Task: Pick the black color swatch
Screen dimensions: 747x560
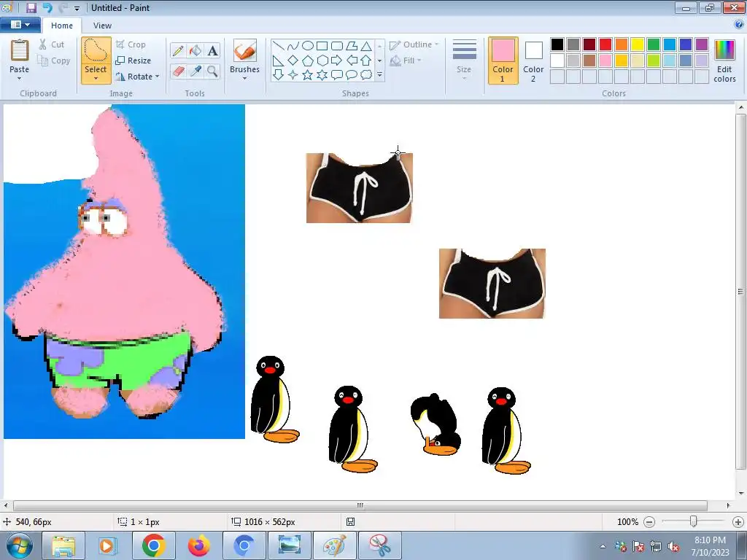Action: click(557, 44)
